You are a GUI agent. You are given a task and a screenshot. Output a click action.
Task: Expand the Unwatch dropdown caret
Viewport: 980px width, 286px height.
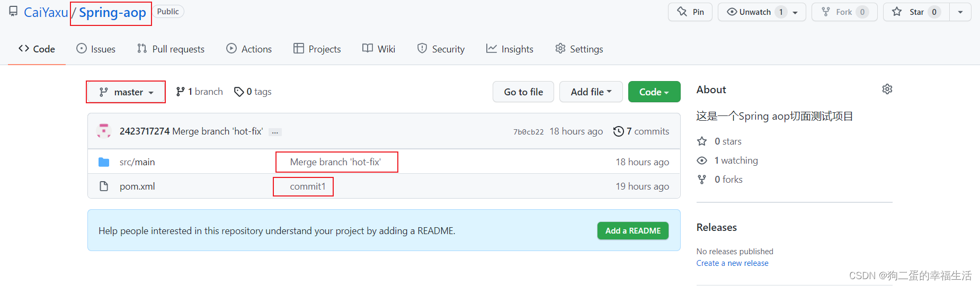click(795, 12)
